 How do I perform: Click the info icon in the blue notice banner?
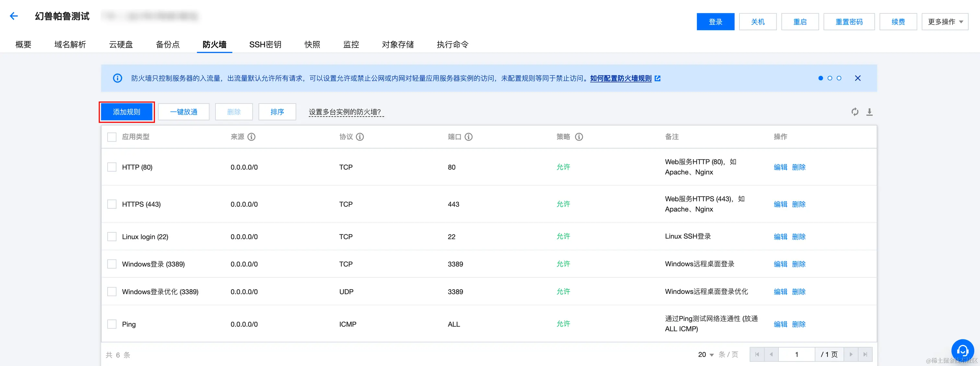click(x=117, y=78)
